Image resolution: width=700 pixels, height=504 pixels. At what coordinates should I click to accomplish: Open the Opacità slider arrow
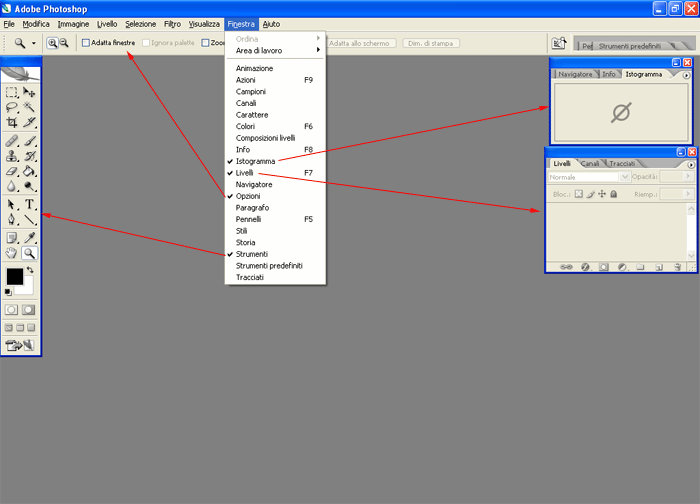(688, 177)
